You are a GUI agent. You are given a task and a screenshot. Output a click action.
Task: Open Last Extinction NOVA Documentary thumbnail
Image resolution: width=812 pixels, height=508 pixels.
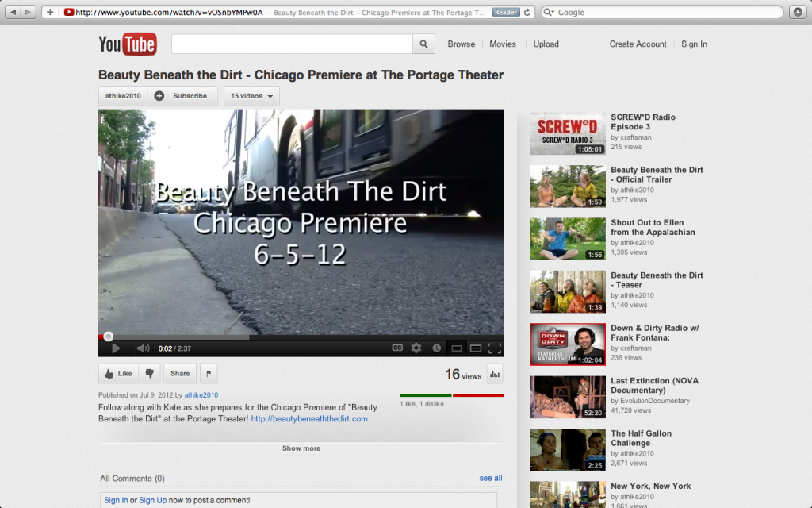tap(568, 397)
